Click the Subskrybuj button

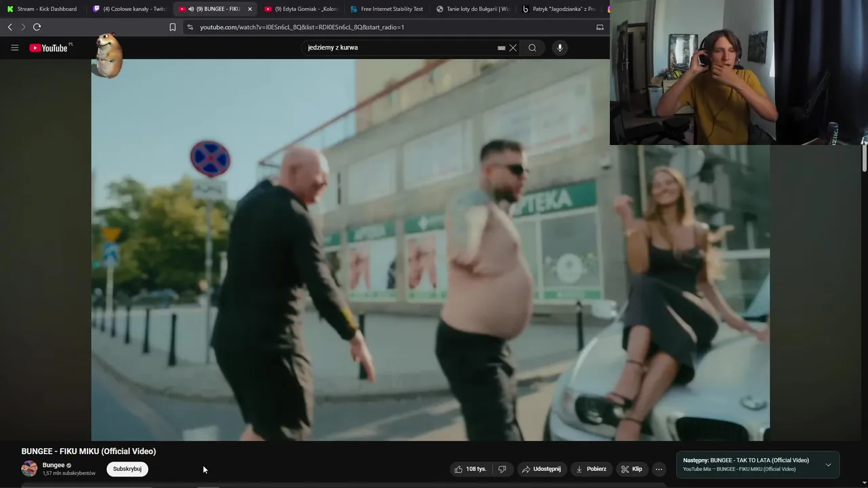127,469
